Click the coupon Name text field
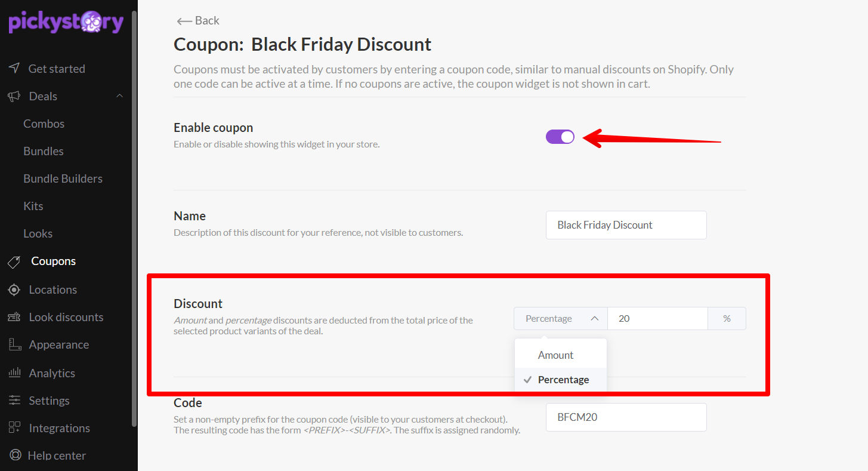The image size is (868, 471). [626, 225]
